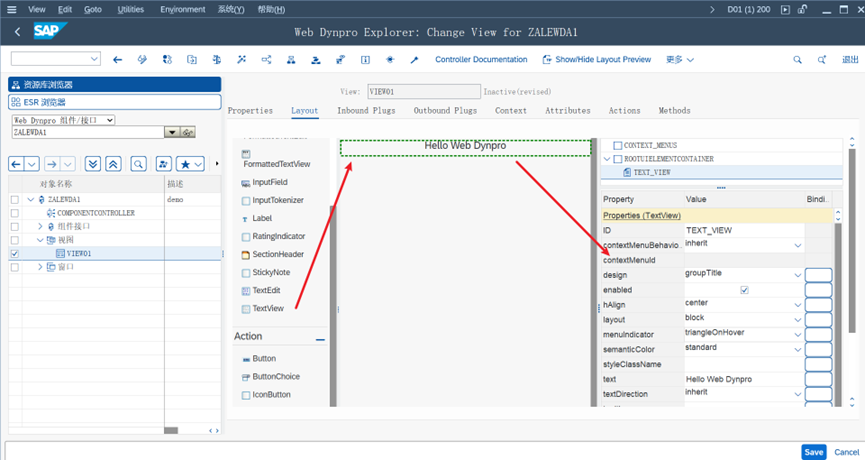This screenshot has height=460, width=865.
Task: Switch to the Methods tab
Action: click(x=674, y=111)
